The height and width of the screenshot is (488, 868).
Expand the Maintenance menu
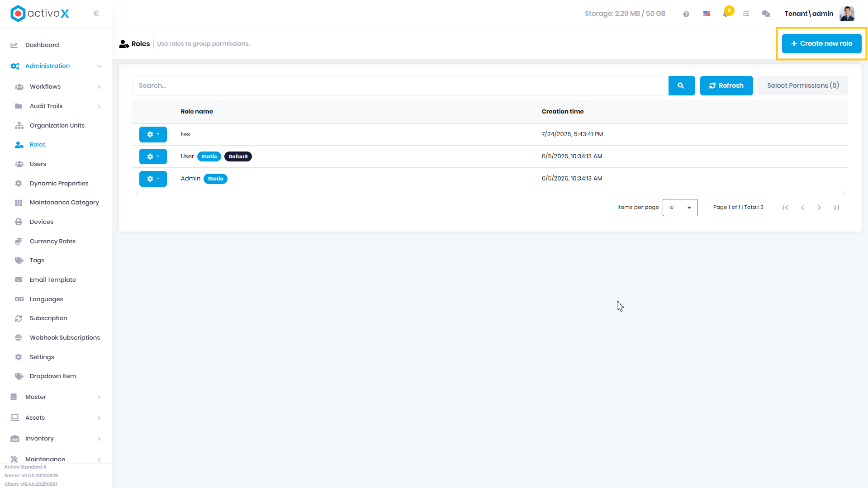point(99,459)
